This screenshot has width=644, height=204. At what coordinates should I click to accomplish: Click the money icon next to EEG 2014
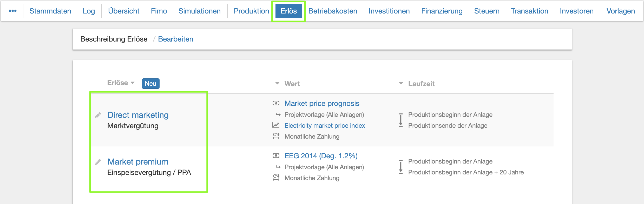pyautogui.click(x=276, y=156)
